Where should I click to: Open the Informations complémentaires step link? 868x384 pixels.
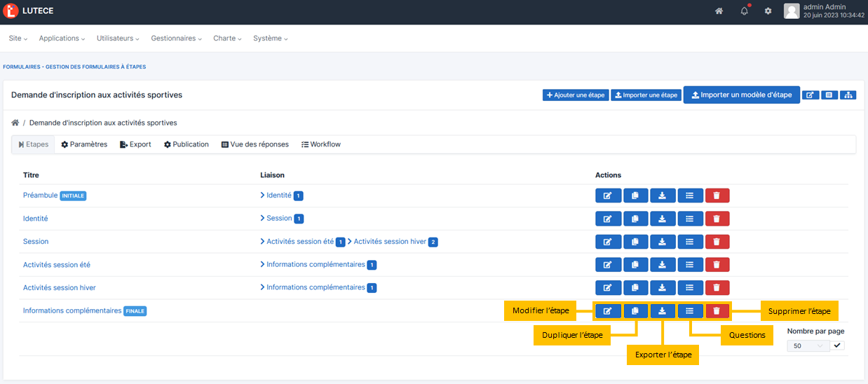tap(72, 310)
